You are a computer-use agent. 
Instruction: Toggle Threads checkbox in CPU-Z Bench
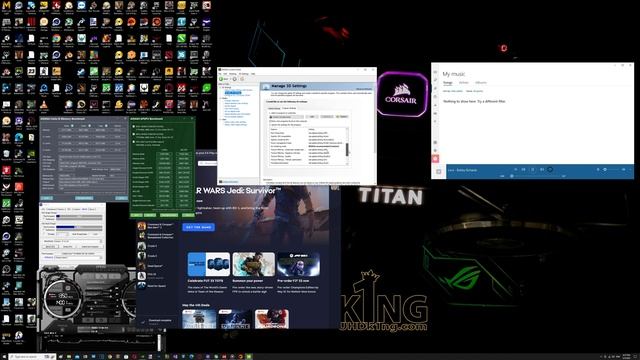(44, 234)
